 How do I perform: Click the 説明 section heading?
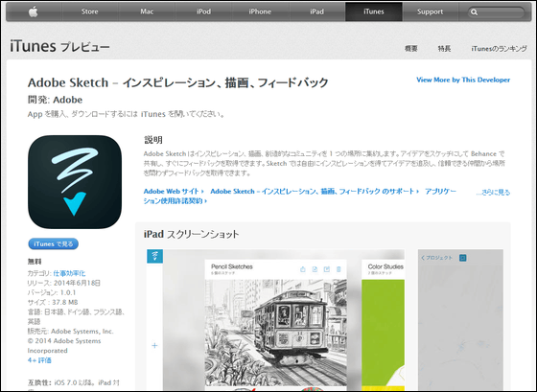[x=153, y=140]
